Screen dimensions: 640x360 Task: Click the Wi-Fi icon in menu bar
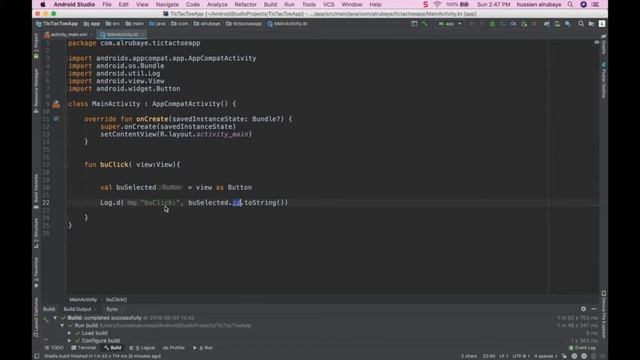point(438,4)
